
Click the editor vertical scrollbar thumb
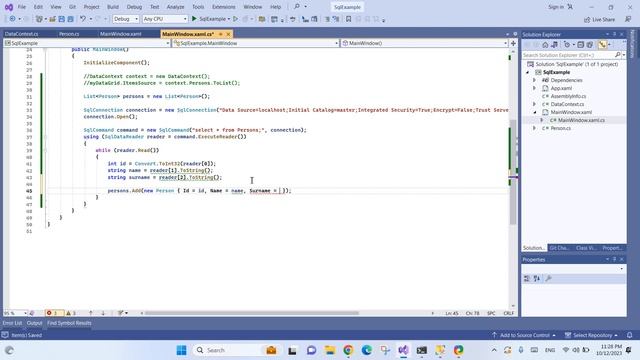coord(513,172)
